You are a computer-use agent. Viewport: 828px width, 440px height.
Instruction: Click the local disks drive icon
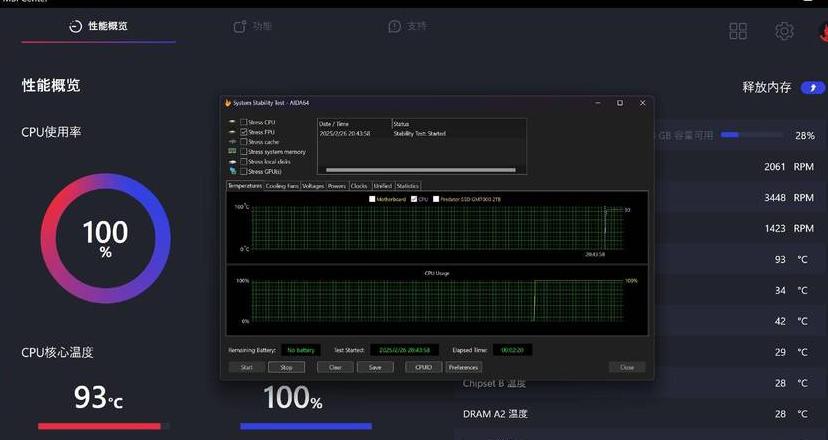coord(232,162)
